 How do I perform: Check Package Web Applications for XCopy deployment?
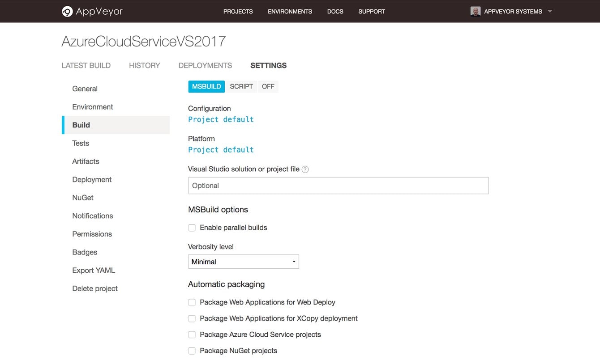(x=192, y=318)
